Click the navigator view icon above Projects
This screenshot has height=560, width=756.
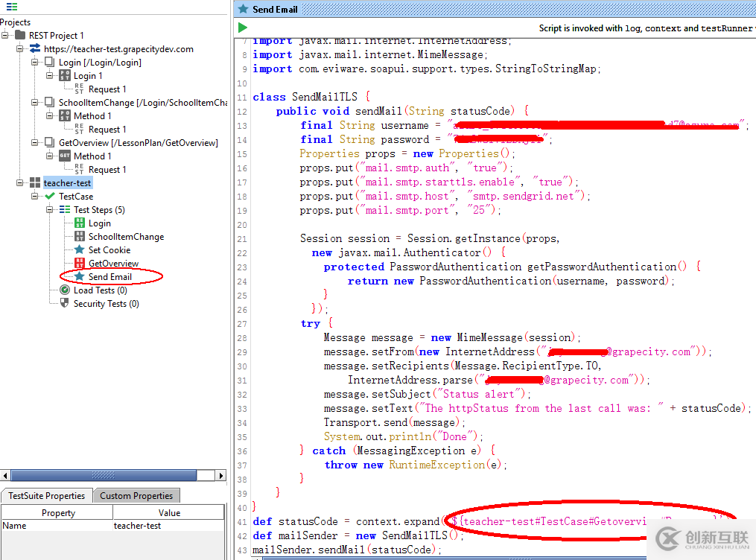click(11, 7)
